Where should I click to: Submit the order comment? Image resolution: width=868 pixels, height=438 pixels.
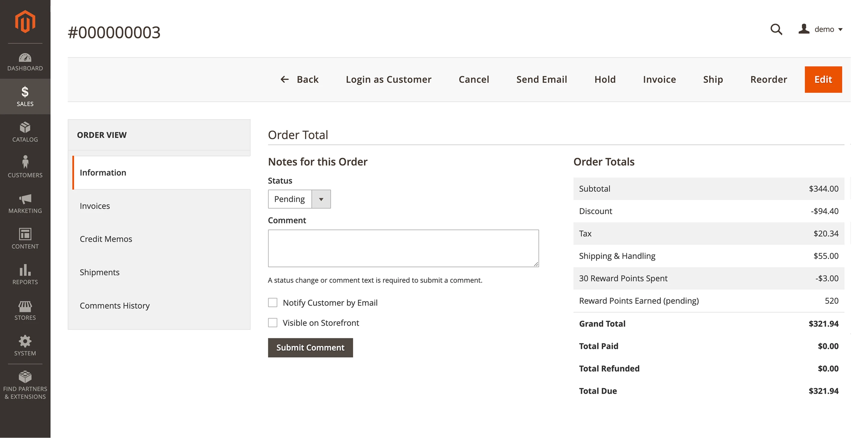pyautogui.click(x=310, y=348)
